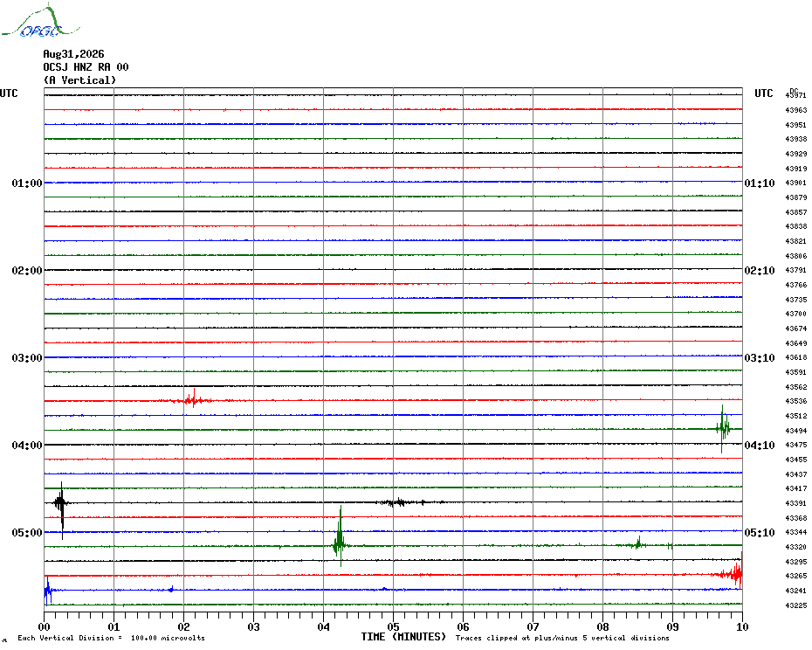812x650 pixels.
Task: Click minute 08 on the time axis
Action: [602, 626]
